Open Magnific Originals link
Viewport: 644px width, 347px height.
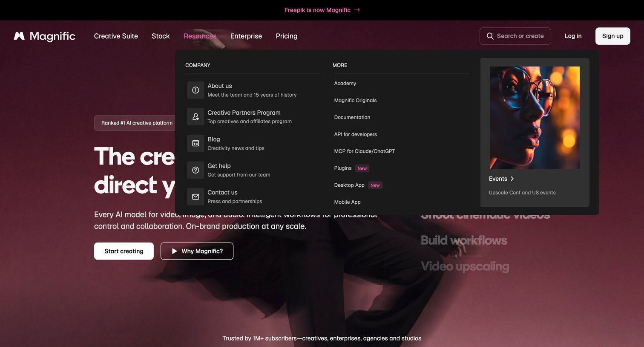pyautogui.click(x=355, y=101)
